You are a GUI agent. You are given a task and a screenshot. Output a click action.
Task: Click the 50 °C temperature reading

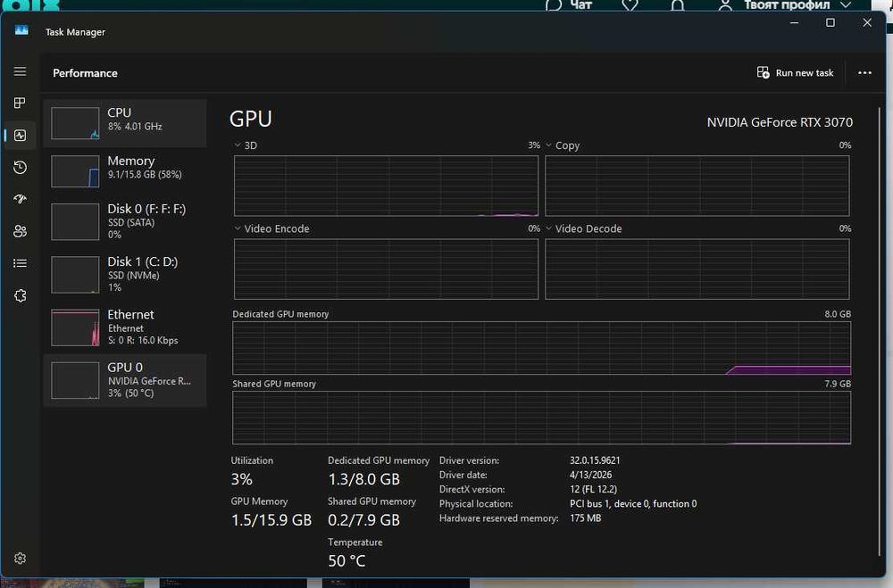coord(346,560)
